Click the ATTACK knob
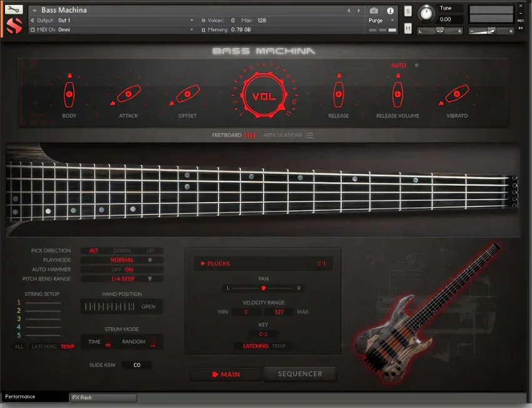This screenshot has height=408, width=532. coord(128,95)
